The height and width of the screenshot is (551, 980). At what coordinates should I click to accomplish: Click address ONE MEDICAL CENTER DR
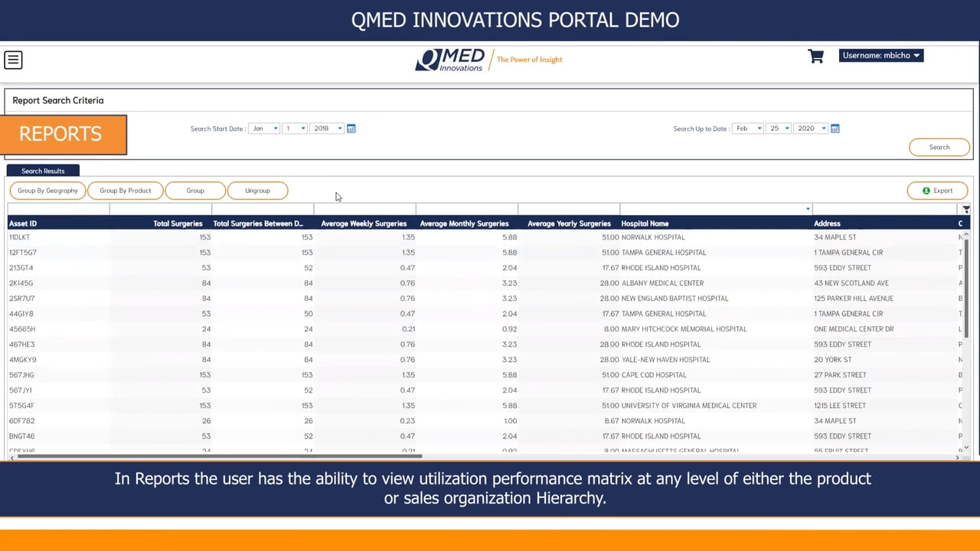coord(854,329)
